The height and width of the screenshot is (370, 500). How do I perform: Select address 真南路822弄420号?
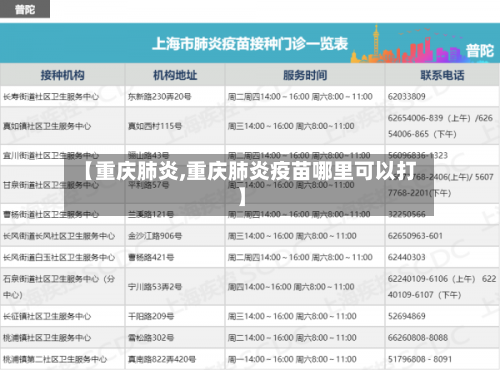[x=162, y=359]
